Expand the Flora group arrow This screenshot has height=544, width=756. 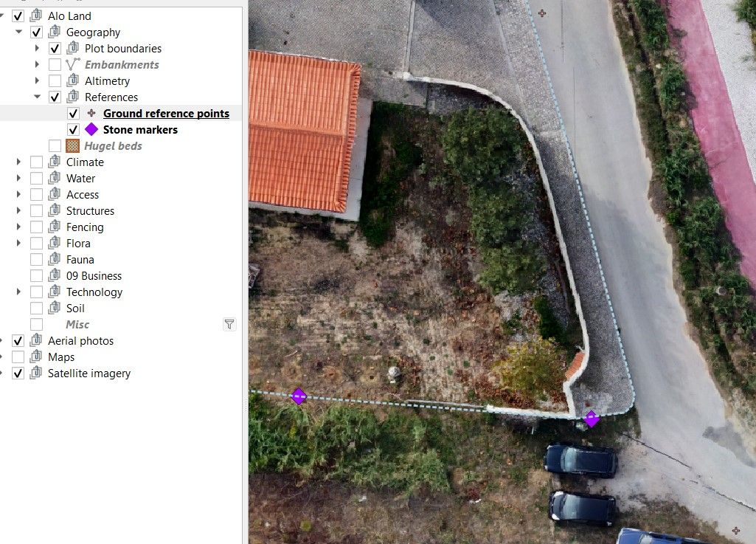[18, 244]
